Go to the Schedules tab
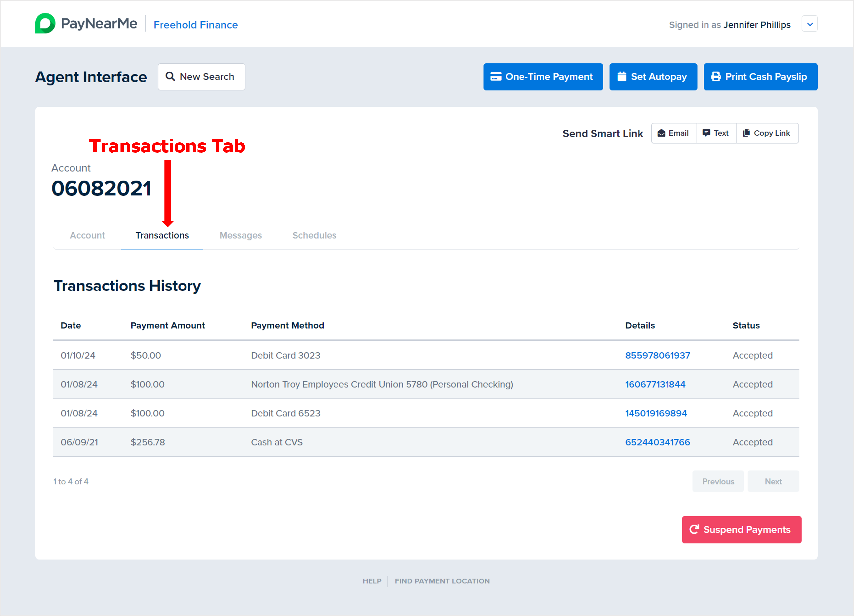Image resolution: width=854 pixels, height=616 pixels. click(314, 235)
